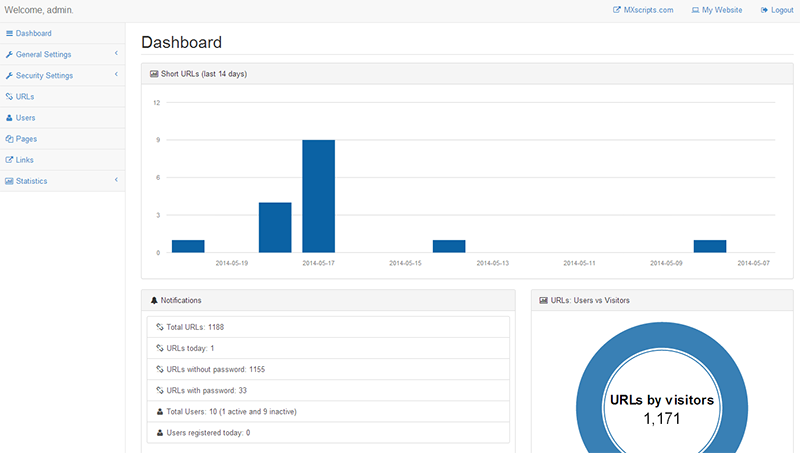This screenshot has width=800, height=453.
Task: Go to Users in the sidebar
Action: (x=62, y=117)
